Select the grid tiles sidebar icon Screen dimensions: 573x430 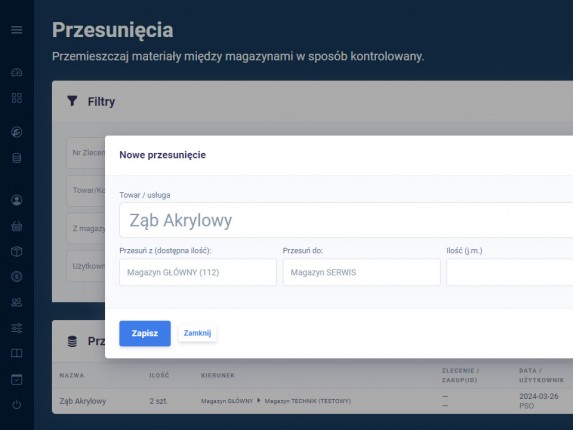[16, 98]
